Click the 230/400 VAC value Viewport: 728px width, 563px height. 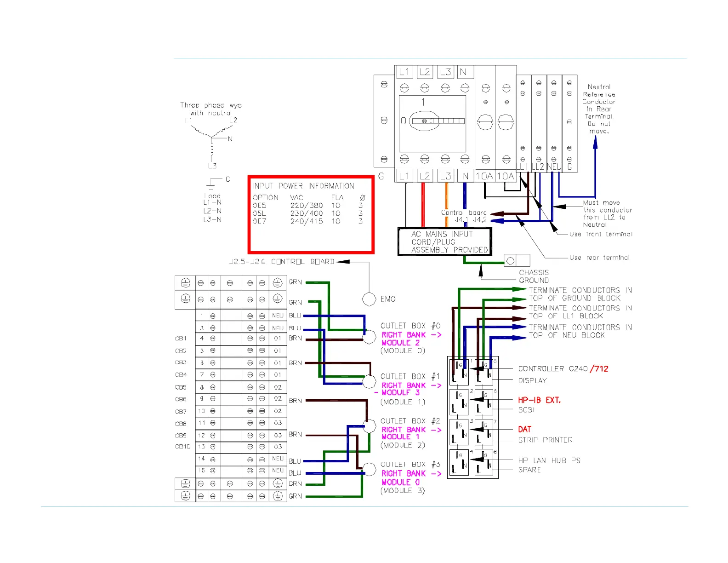(307, 213)
